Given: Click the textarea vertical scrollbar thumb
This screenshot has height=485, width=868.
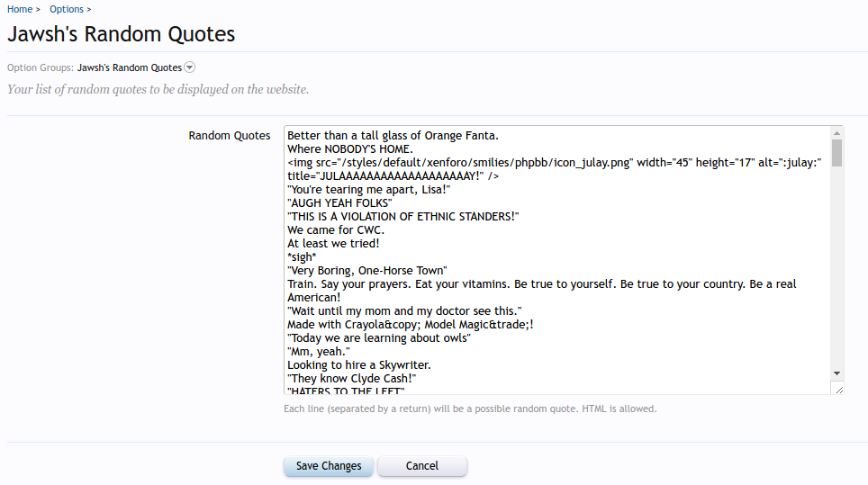Looking at the screenshot, I should tap(837, 153).
